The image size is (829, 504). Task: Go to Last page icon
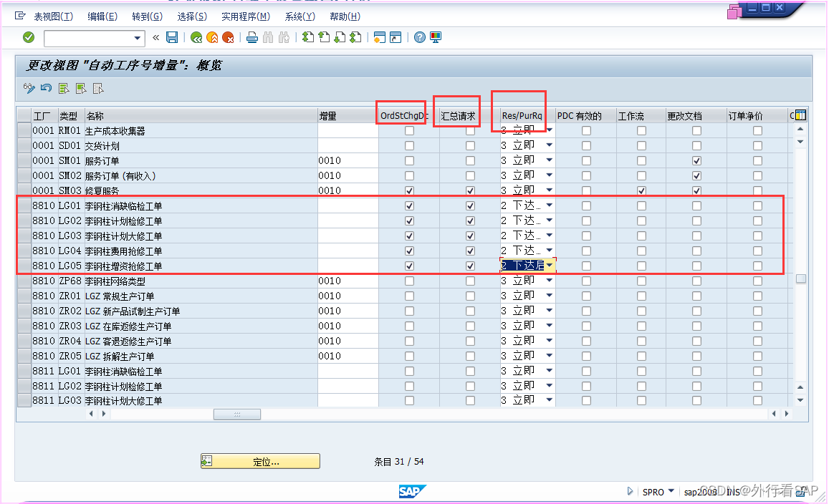coord(355,37)
